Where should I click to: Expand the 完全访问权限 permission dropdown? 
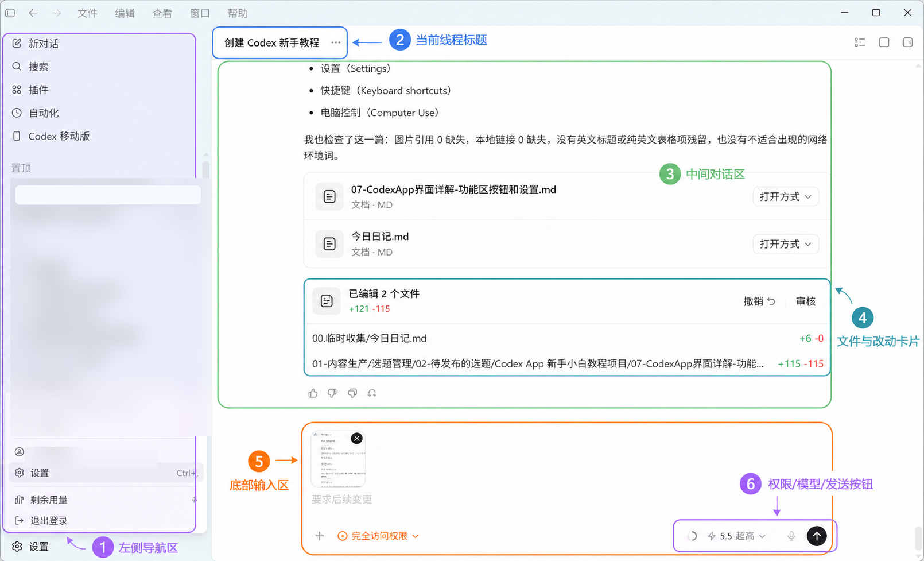coord(378,536)
